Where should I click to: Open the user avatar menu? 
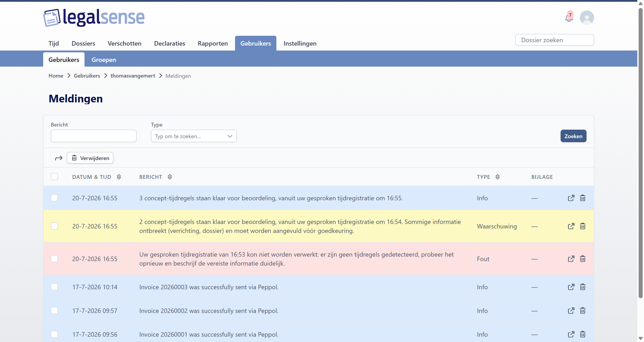[x=587, y=17]
